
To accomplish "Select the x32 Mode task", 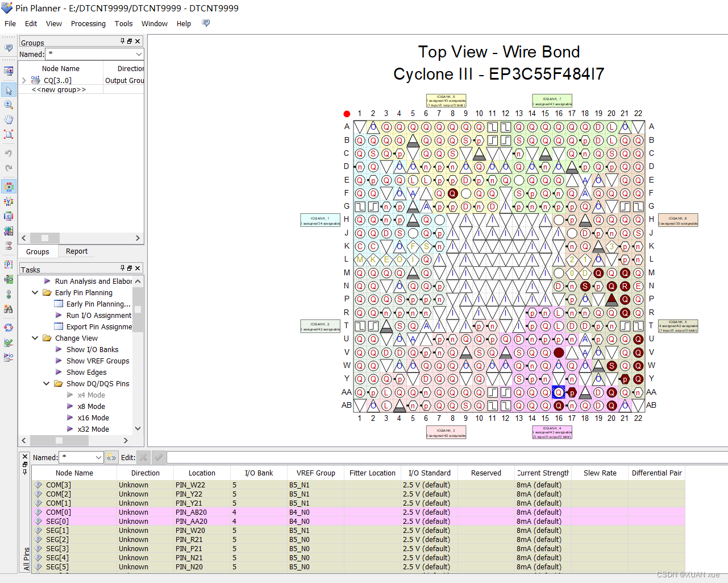I will pyautogui.click(x=93, y=429).
